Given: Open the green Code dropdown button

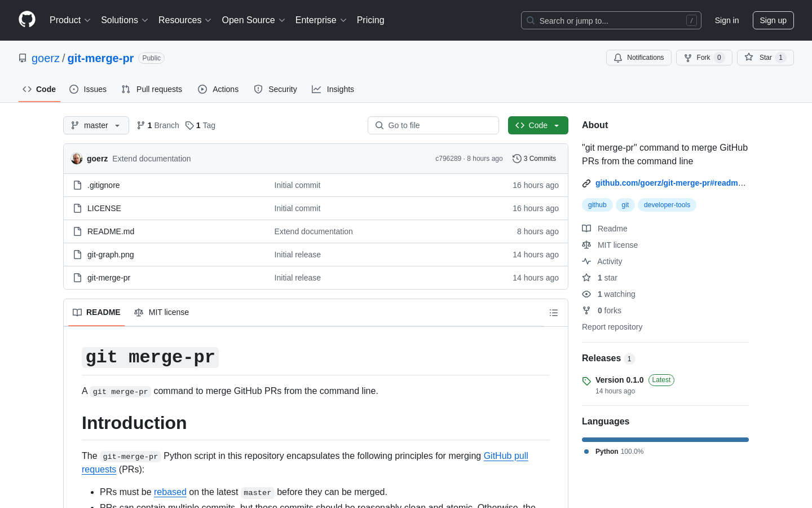Looking at the screenshot, I should point(538,125).
